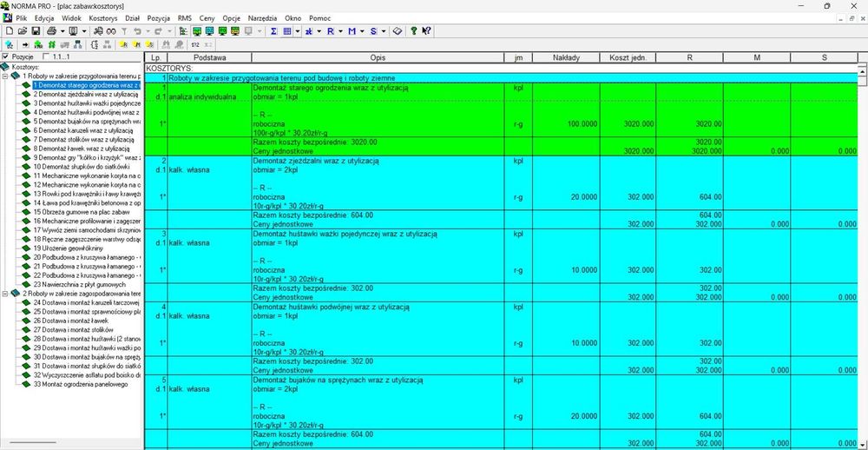The image size is (868, 450).
Task: Open the zł toolbar dropdown arrow
Action: (319, 31)
